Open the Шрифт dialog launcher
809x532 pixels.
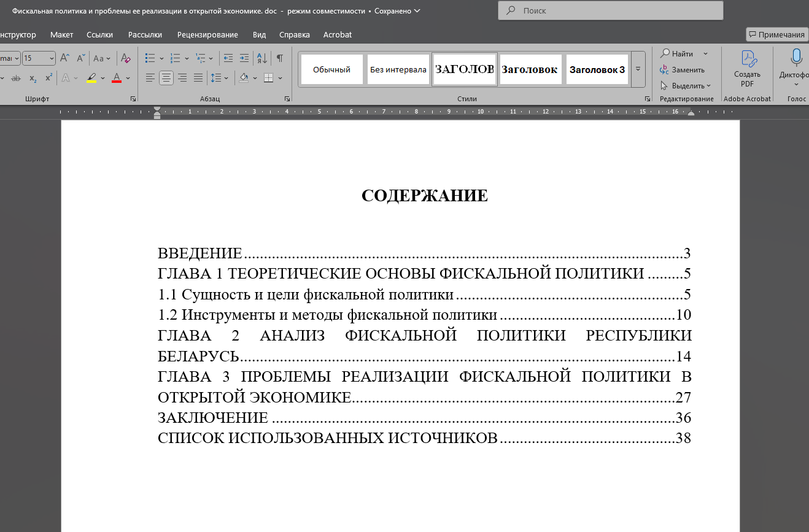[x=133, y=99]
